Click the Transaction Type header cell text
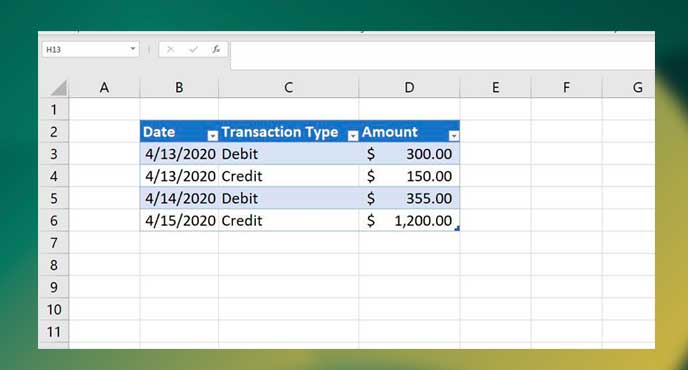Image resolution: width=688 pixels, height=370 pixels. [x=280, y=132]
